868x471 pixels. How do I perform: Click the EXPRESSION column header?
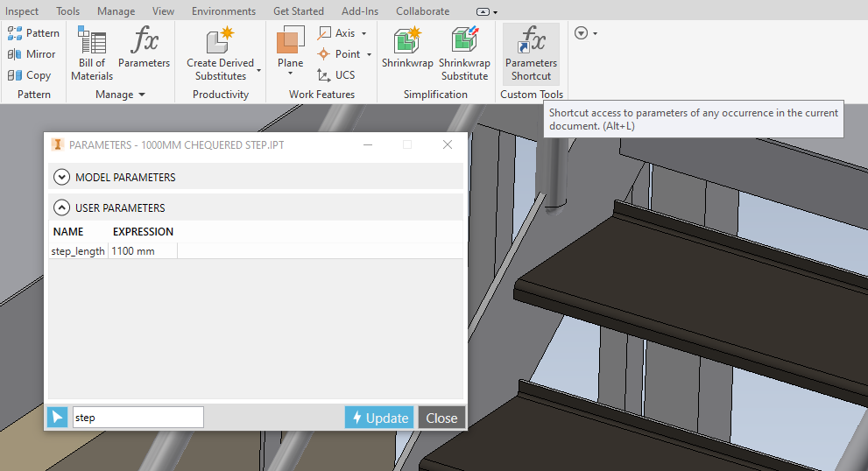(143, 231)
